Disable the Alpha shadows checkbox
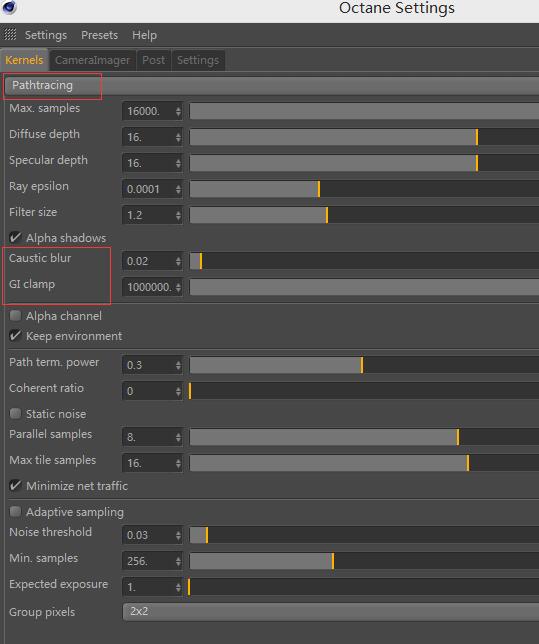This screenshot has height=644, width=539. (x=15, y=237)
